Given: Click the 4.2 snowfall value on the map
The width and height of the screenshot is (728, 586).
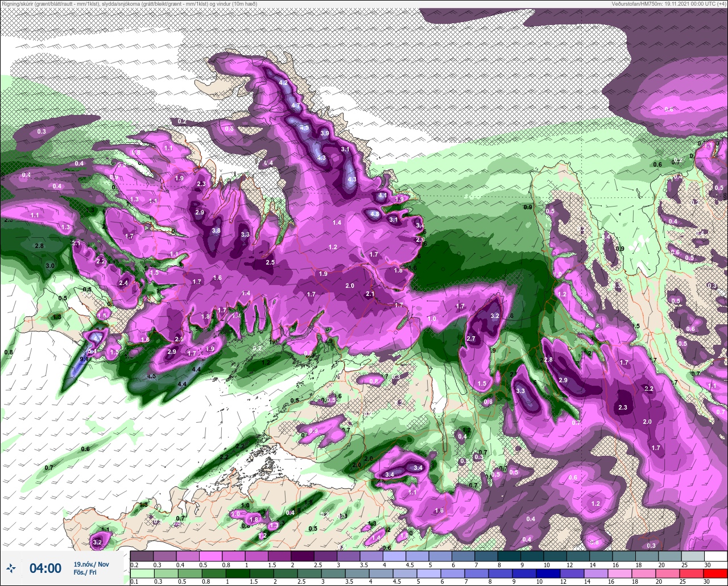Looking at the screenshot, I should (x=283, y=83).
